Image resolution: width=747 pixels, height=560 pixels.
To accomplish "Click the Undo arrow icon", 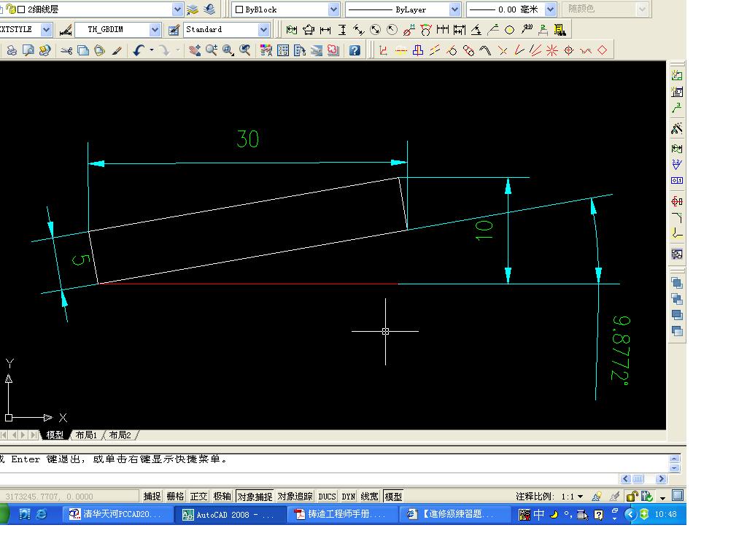I will [139, 50].
